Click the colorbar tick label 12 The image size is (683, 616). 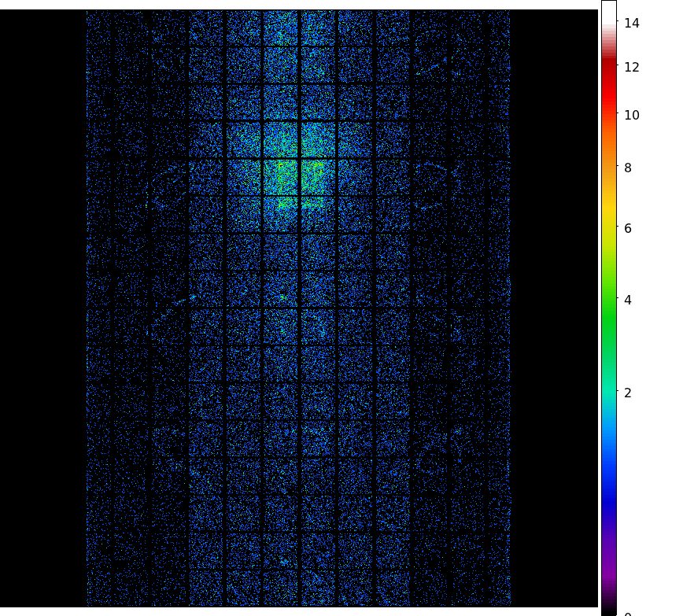631,67
